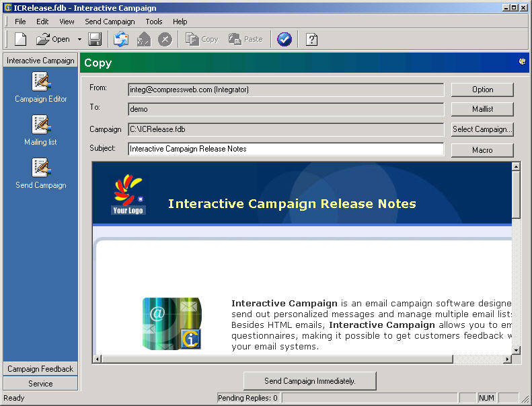
Task: Click the Your Logo image in preview
Action: click(128, 195)
